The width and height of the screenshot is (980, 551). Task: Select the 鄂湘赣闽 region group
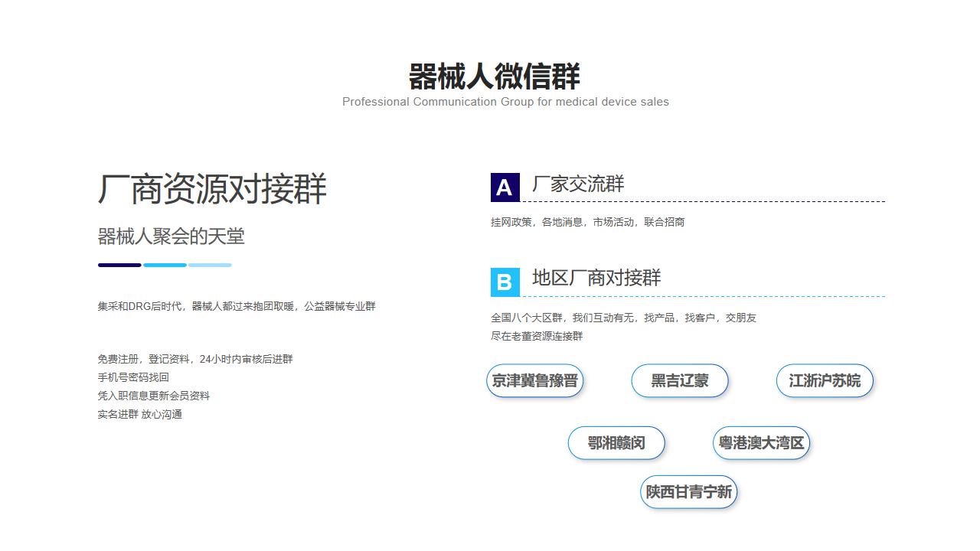click(616, 443)
